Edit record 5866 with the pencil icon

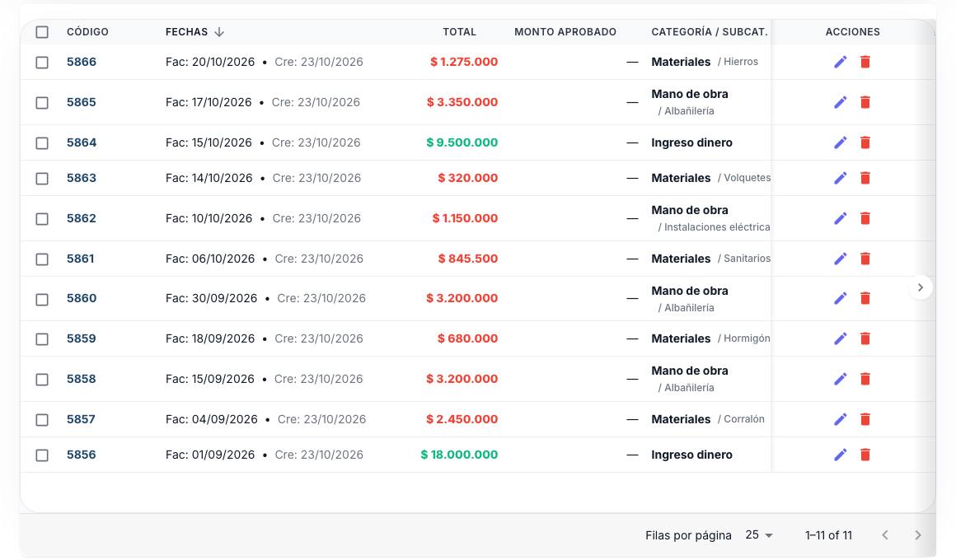coord(840,62)
